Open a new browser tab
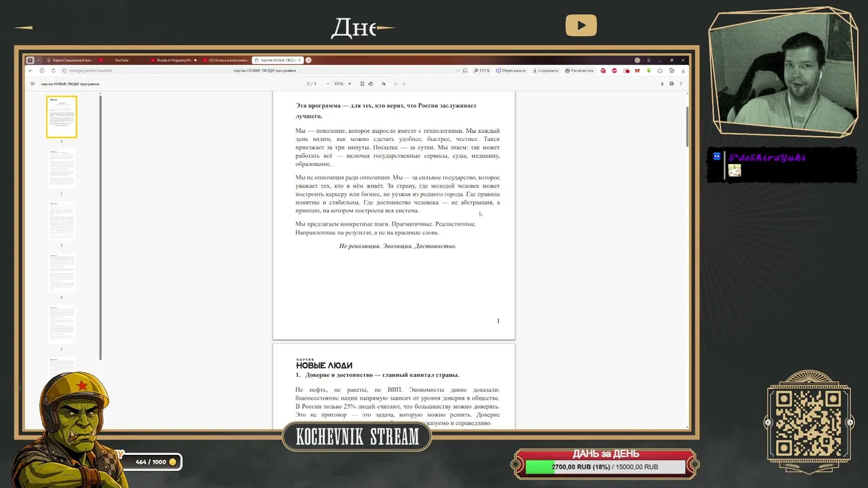This screenshot has width=868, height=488. [308, 60]
